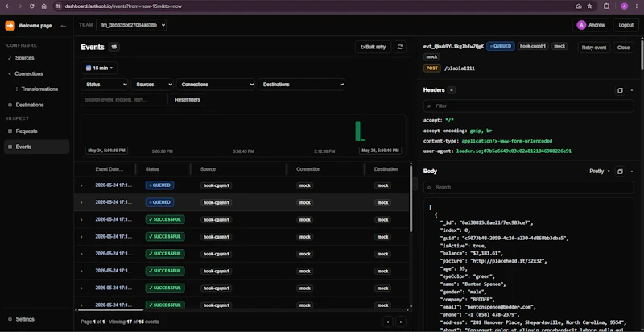Screen dimensions: 644x332
Task: Open the browser profile avatar
Action: coord(625,6)
